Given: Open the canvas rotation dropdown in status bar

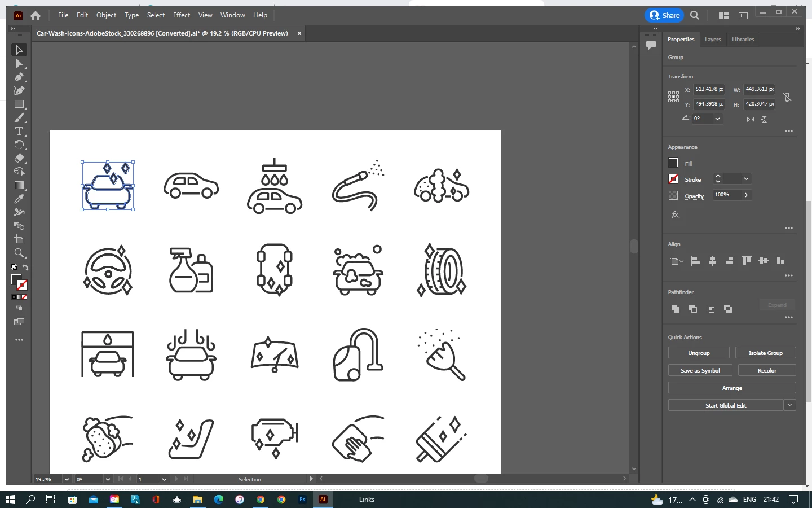Looking at the screenshot, I should (107, 479).
